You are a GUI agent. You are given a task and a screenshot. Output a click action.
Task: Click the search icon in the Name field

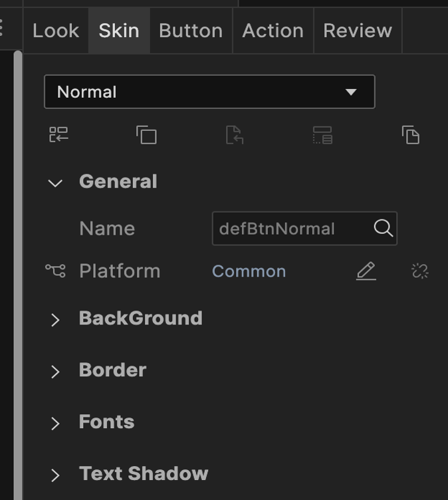(383, 228)
